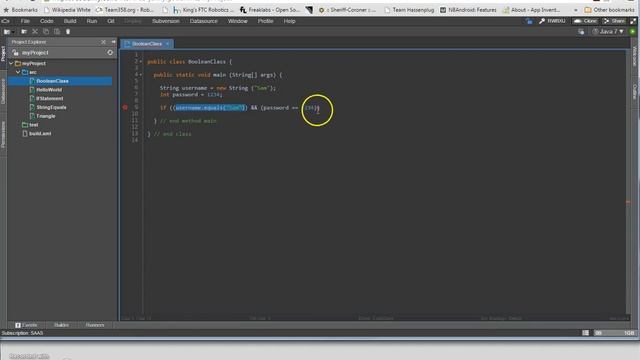640x360 pixels.
Task: Open the NBAndroid Features bookmark
Action: click(468, 9)
